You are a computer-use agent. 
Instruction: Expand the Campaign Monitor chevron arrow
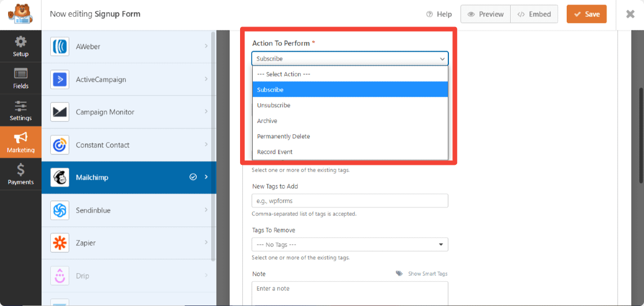click(x=206, y=112)
